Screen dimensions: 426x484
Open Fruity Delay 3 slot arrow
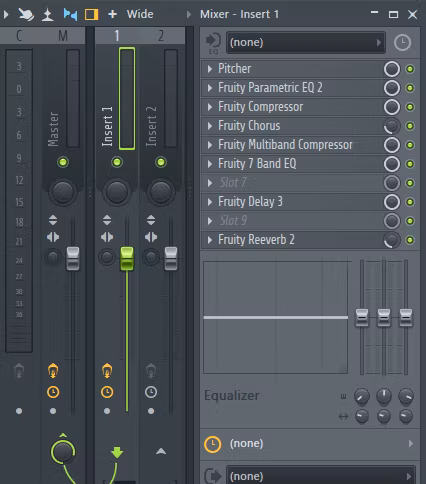[x=210, y=202]
